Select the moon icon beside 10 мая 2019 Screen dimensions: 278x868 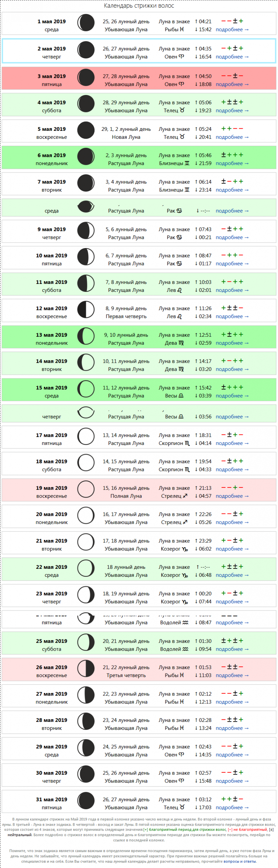86,257
